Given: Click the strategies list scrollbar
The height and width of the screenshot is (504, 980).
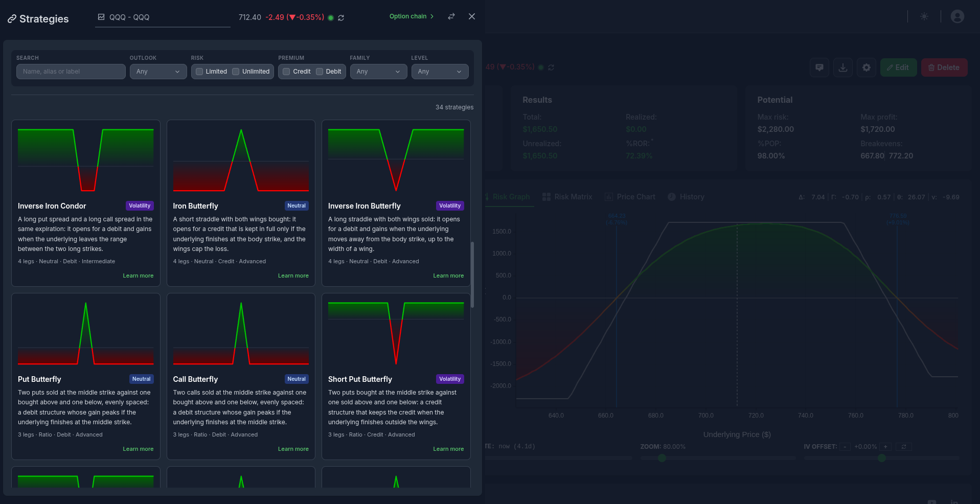Looking at the screenshot, I should 472,274.
